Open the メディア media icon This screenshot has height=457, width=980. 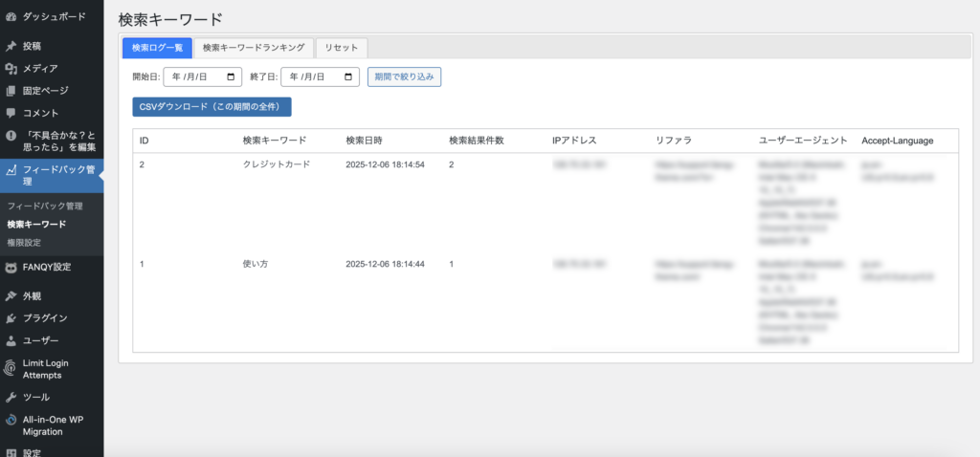point(11,68)
